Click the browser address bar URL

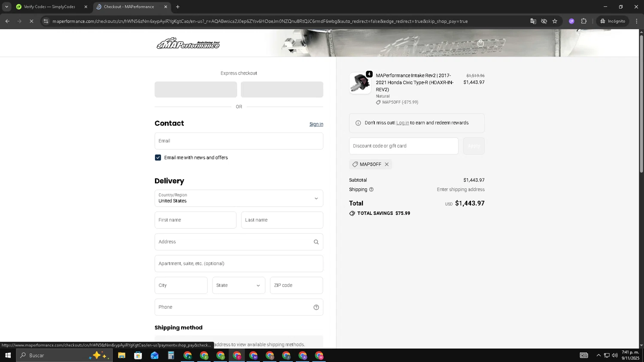(260, 21)
